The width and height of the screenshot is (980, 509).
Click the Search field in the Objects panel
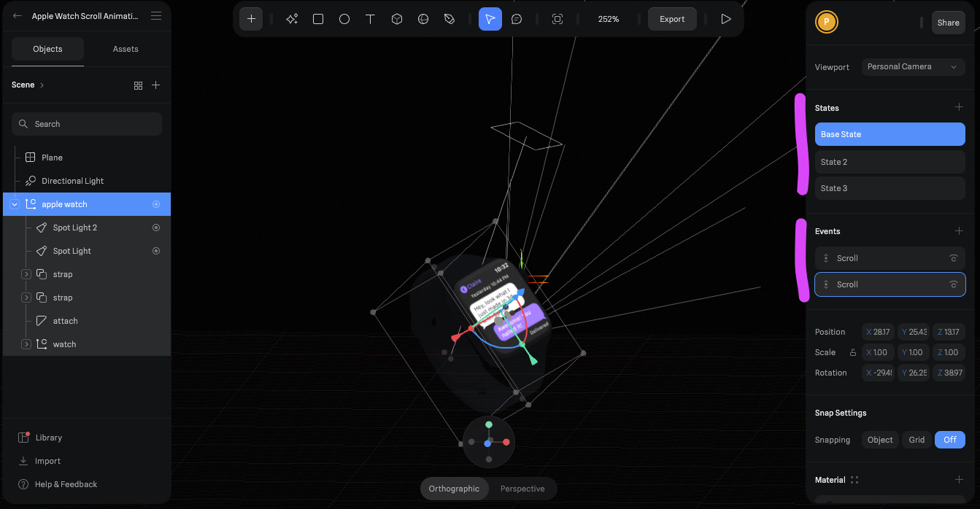[87, 124]
